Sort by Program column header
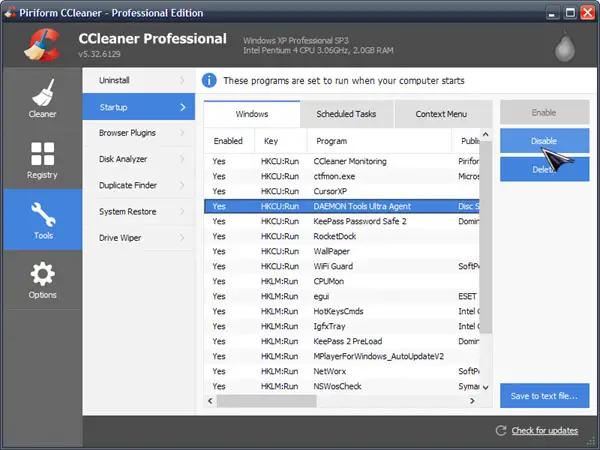Image resolution: width=600 pixels, height=450 pixels. [379, 141]
